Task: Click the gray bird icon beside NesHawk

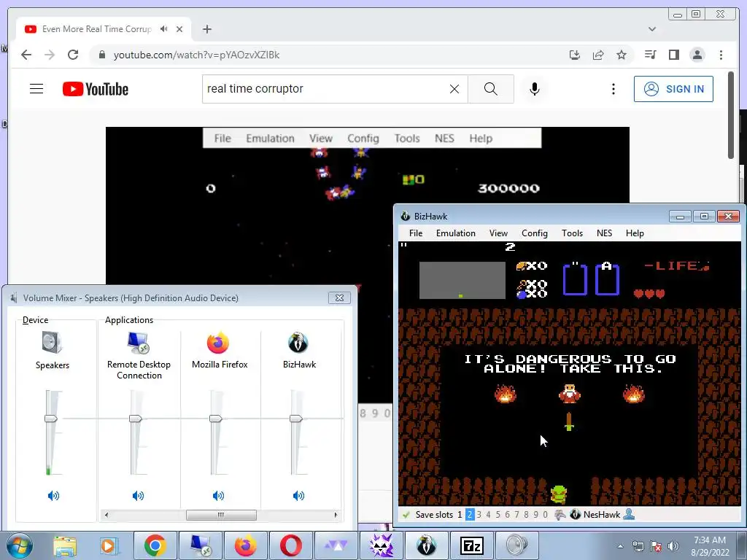Action: tap(560, 515)
